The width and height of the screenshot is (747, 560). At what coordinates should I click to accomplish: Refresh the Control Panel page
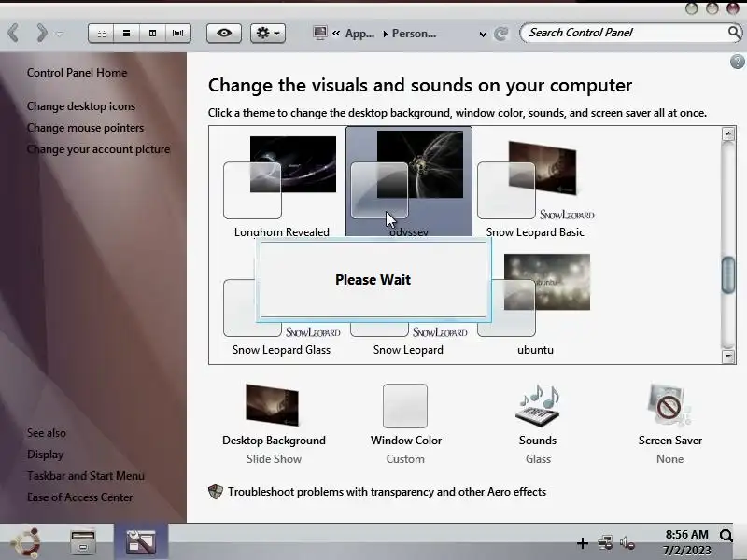(x=500, y=34)
